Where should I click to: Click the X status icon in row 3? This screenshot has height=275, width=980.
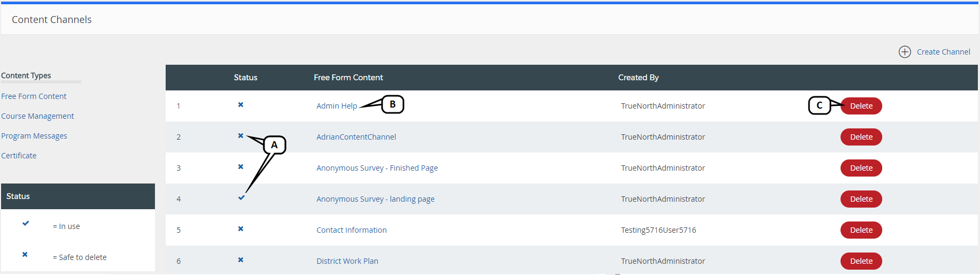click(x=240, y=167)
